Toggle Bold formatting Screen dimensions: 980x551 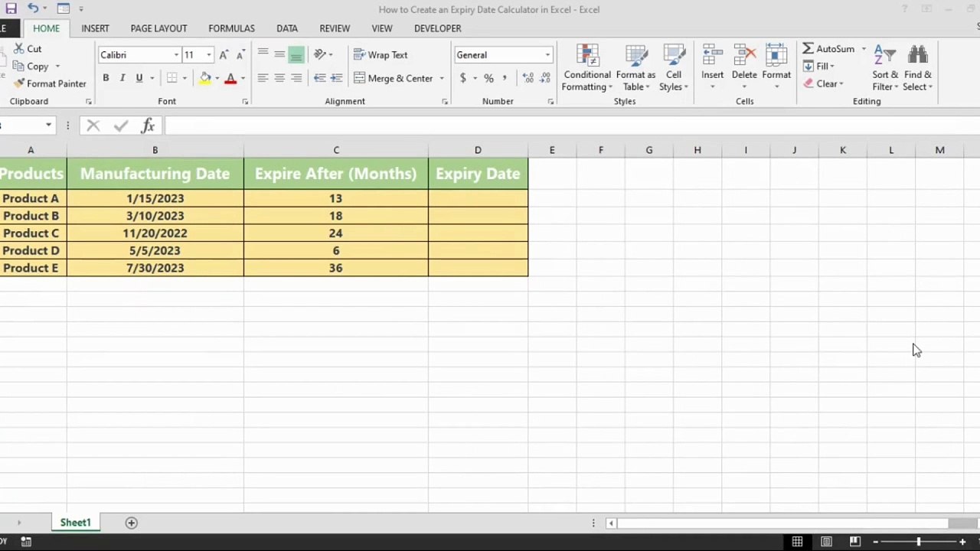[x=106, y=78]
